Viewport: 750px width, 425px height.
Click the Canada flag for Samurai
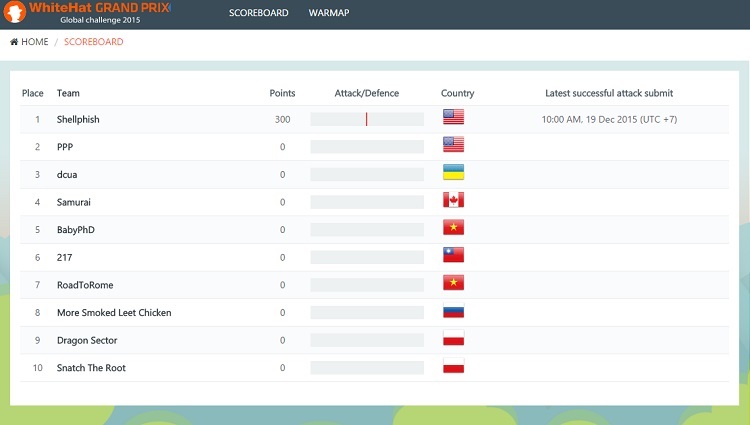point(453,200)
